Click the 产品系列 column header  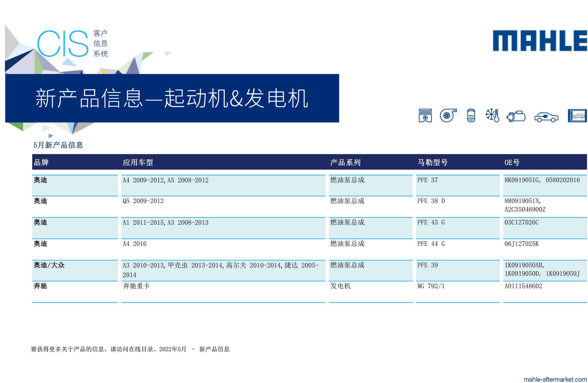[345, 162]
